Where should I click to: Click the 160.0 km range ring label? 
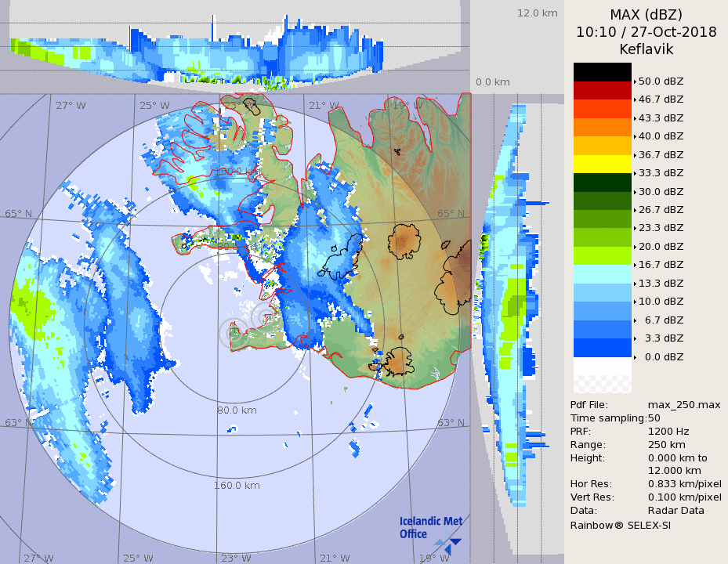(x=237, y=486)
